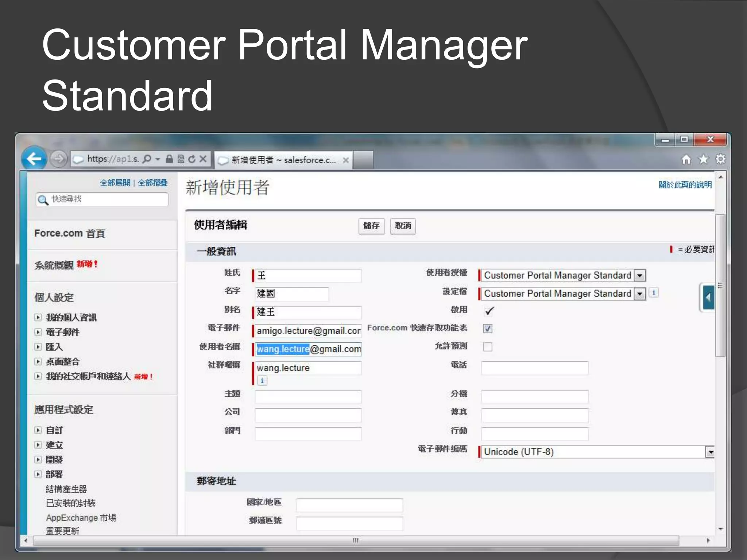Open browser tools gear icon
Screen dimensions: 747x560
tap(720, 159)
